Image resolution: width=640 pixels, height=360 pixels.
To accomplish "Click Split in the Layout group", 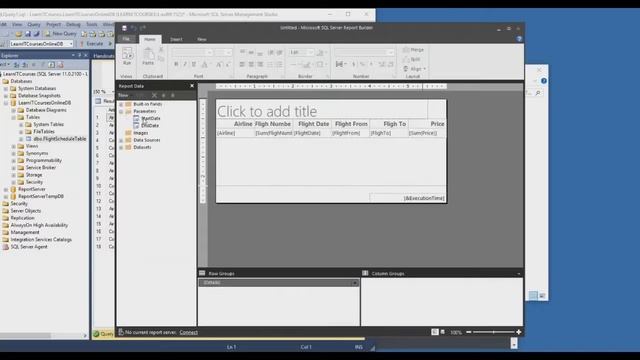I will [x=411, y=59].
